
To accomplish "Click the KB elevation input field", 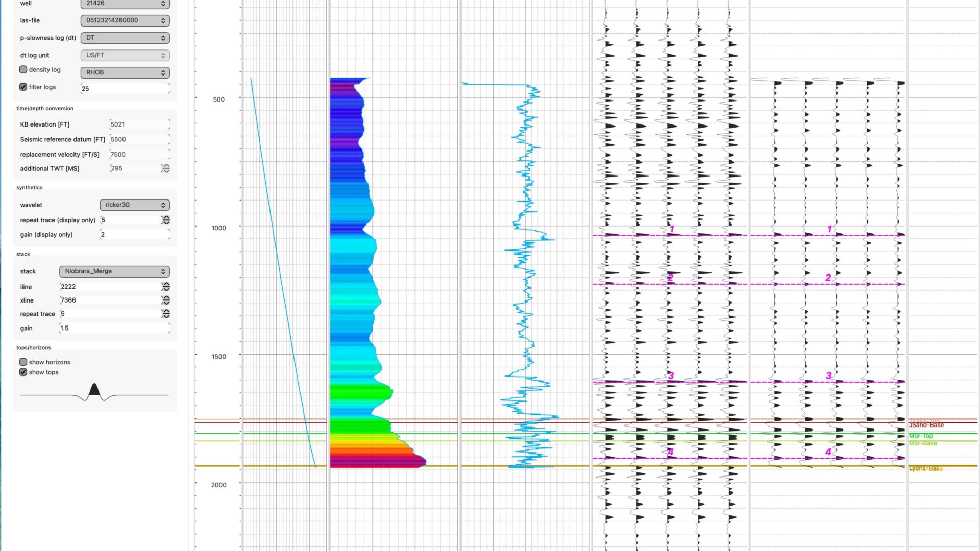I will (x=139, y=124).
